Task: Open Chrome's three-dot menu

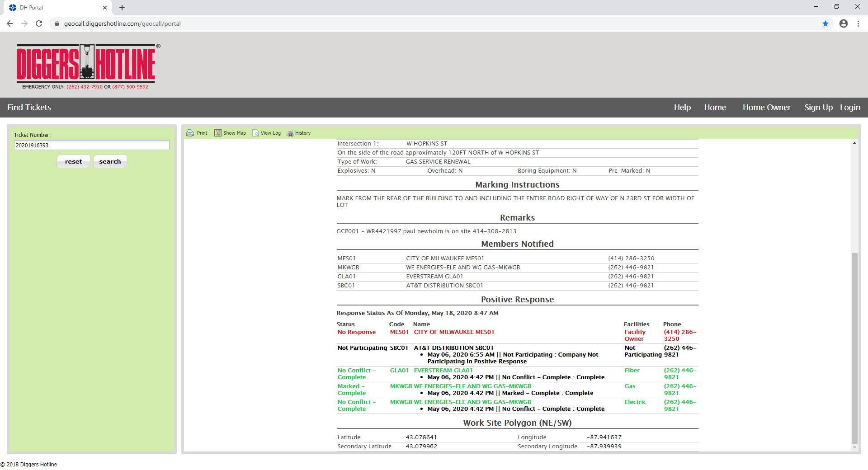Action: pos(858,23)
